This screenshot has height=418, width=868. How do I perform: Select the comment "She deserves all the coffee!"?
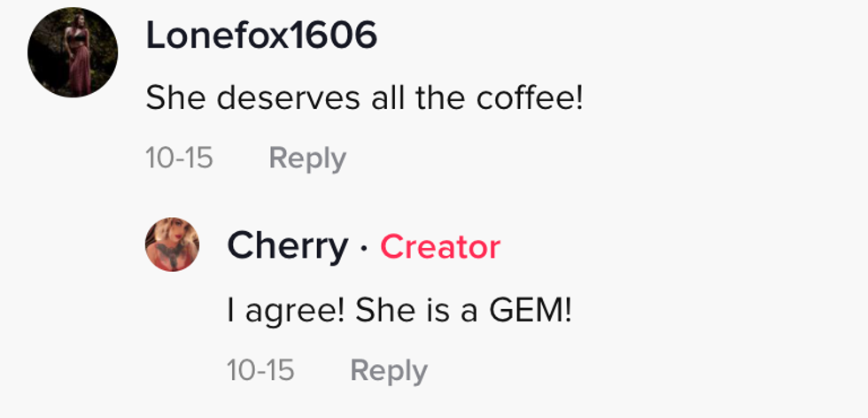tap(364, 97)
